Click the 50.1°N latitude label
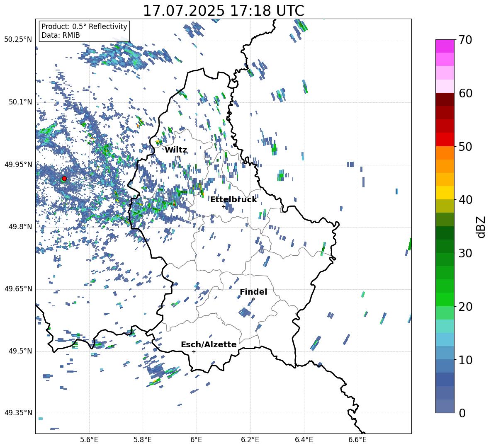 click(x=21, y=102)
